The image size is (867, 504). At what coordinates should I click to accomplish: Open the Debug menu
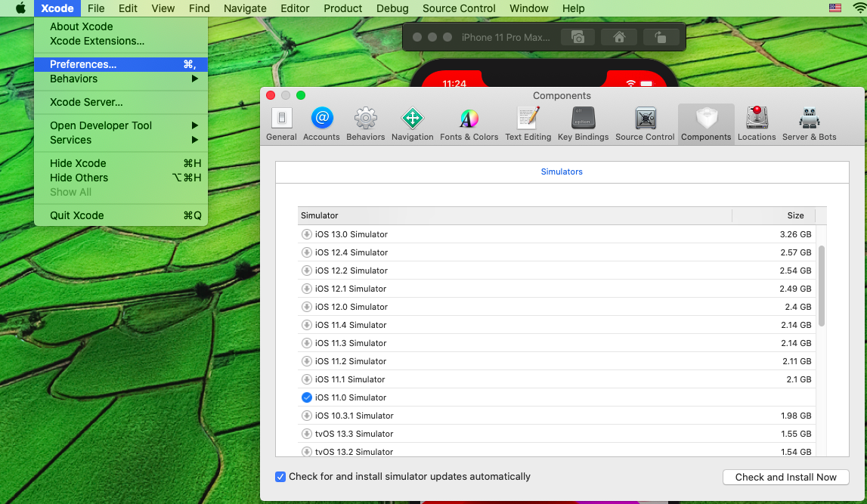(392, 8)
